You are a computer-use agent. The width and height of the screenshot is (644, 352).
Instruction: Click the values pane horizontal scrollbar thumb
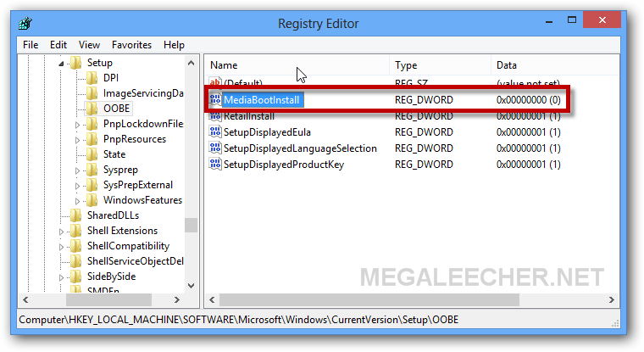click(x=369, y=299)
